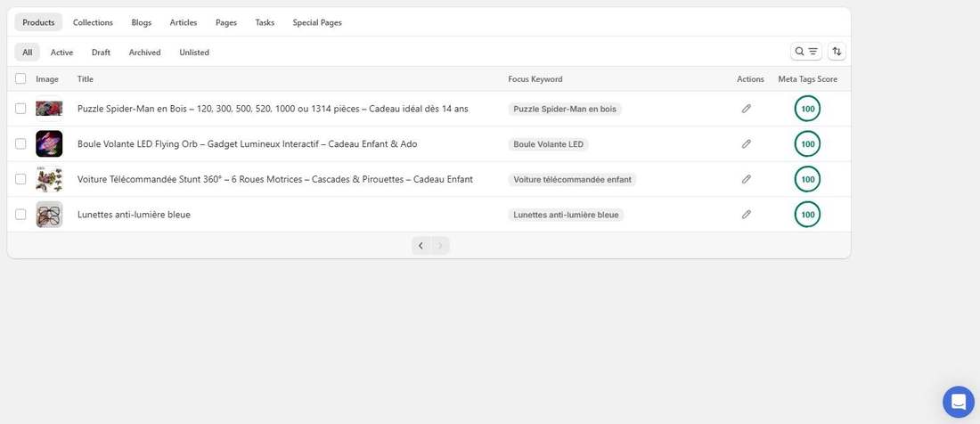Filter by Archived status
Image resolution: width=980 pixels, height=424 pixels.
[145, 53]
